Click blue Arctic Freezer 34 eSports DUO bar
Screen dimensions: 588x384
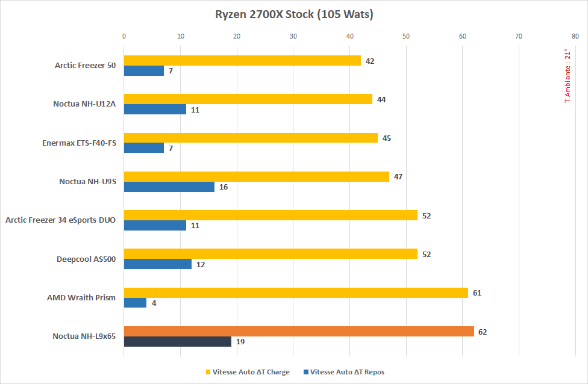tap(155, 226)
